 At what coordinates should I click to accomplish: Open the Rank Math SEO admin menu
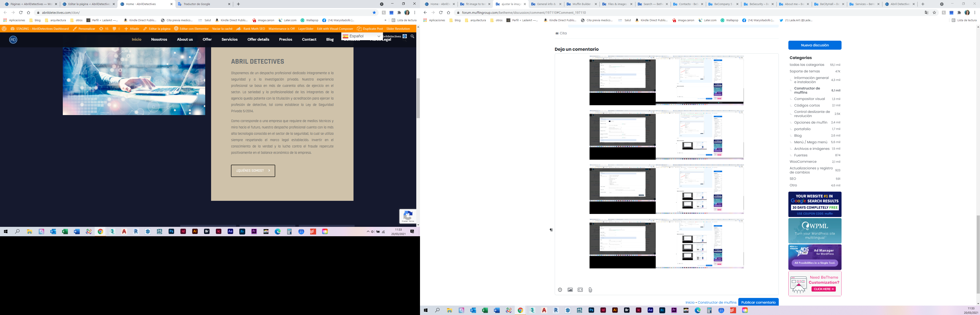click(250, 28)
